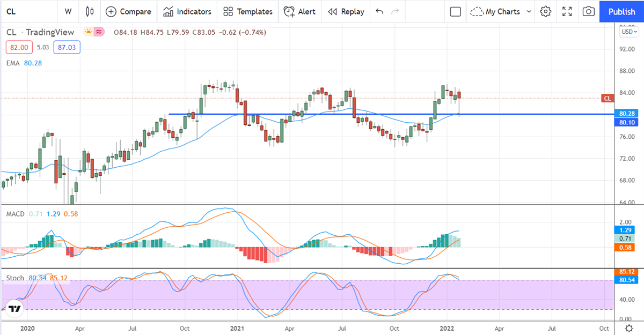Image resolution: width=644 pixels, height=335 pixels.
Task: Expand the My Charts dropdown
Action: tap(500, 11)
